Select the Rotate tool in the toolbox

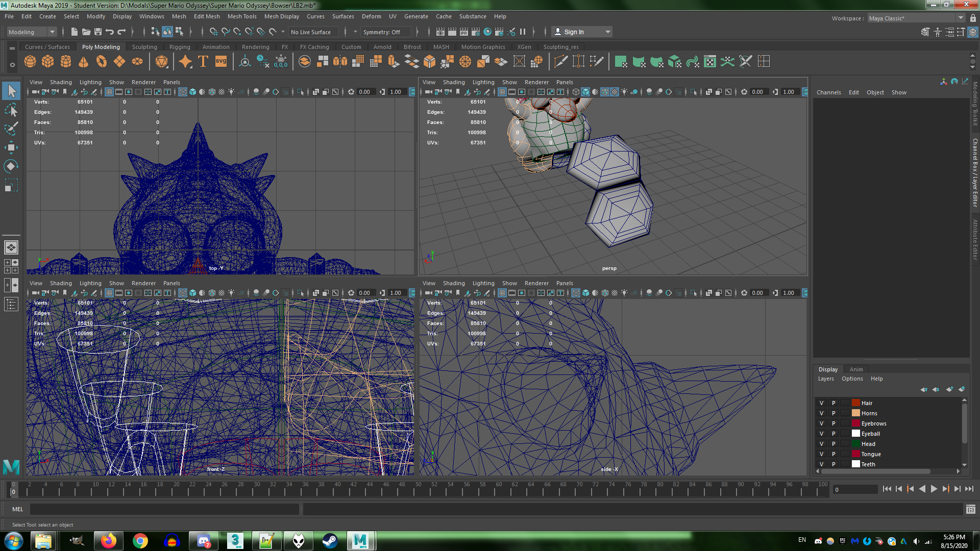click(x=11, y=166)
